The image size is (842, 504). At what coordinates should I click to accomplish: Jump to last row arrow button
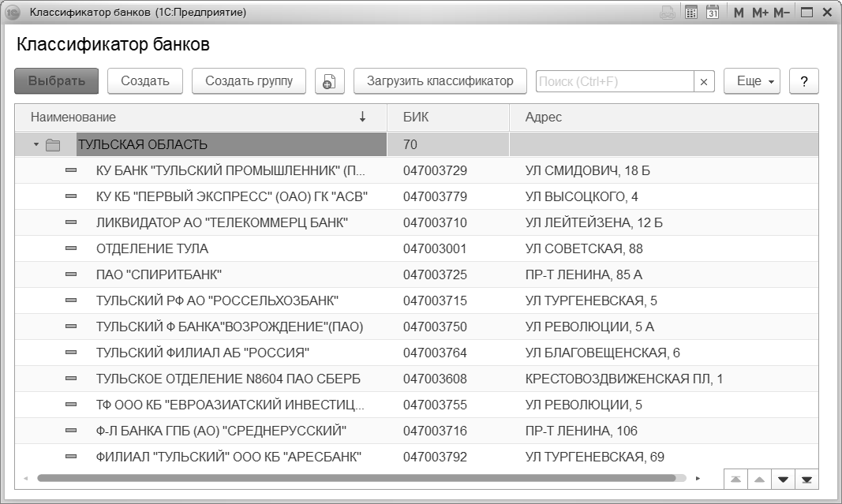[806, 480]
